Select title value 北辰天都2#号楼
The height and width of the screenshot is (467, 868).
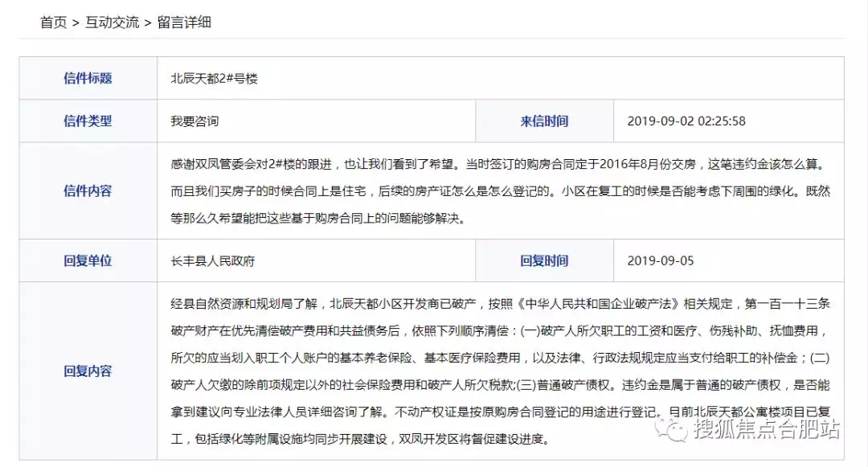(x=215, y=79)
